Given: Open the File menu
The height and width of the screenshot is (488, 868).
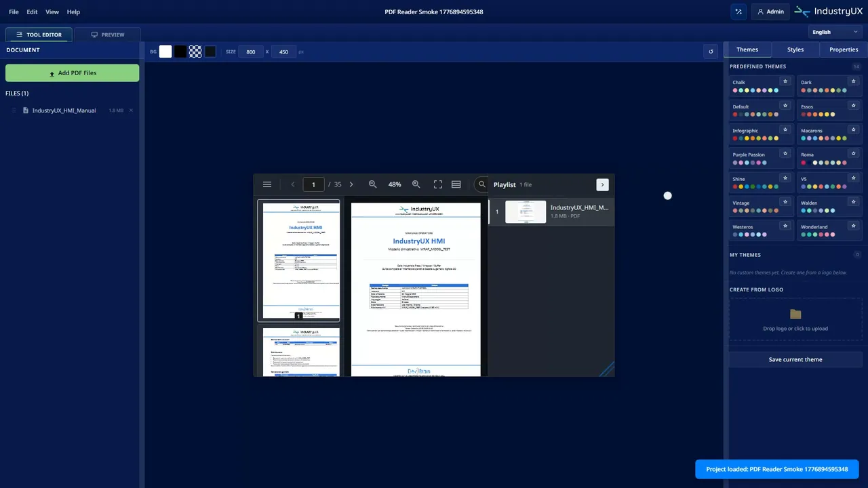Looking at the screenshot, I should (x=14, y=12).
